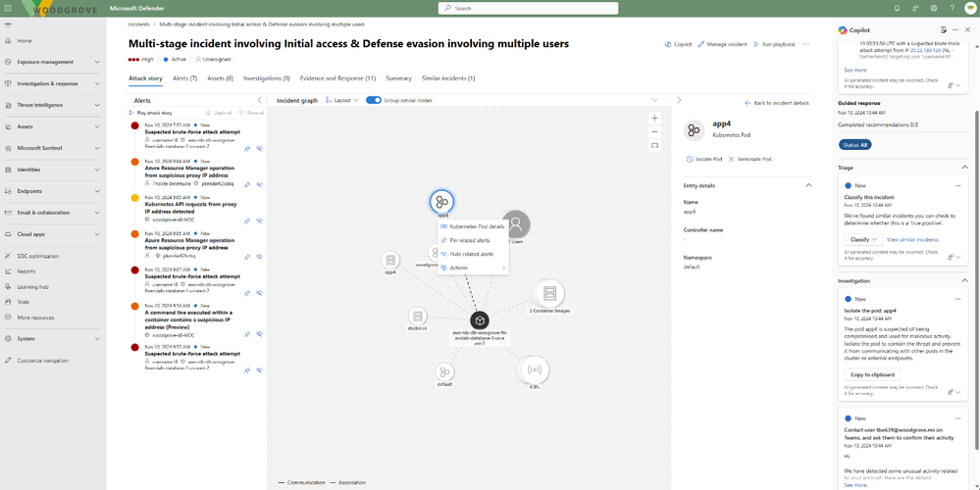Select the aws-rds-db database node

(480, 320)
